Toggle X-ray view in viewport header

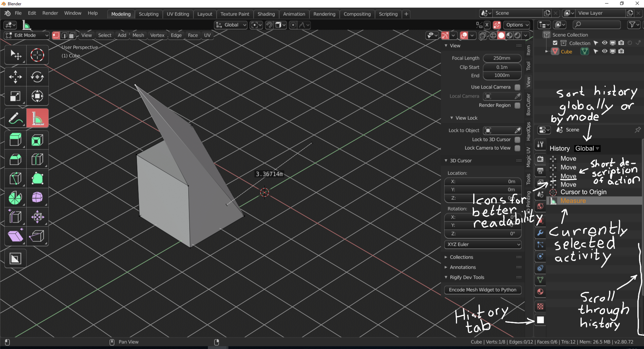(x=483, y=35)
